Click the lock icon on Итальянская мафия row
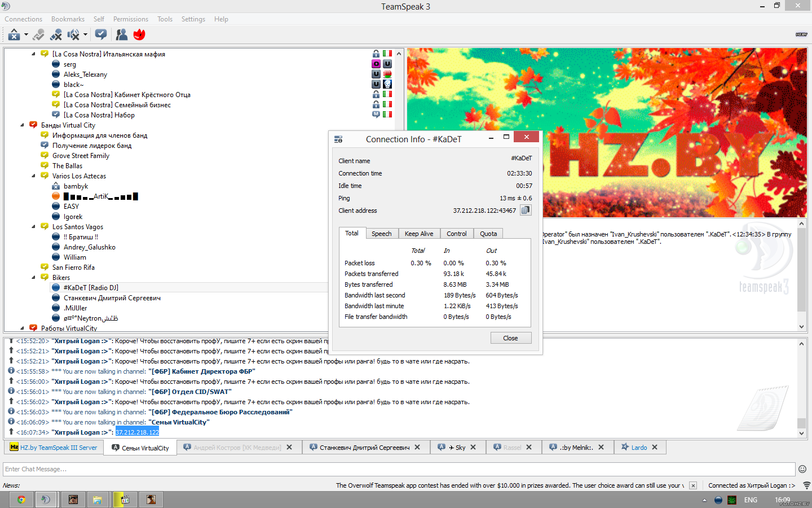 376,54
